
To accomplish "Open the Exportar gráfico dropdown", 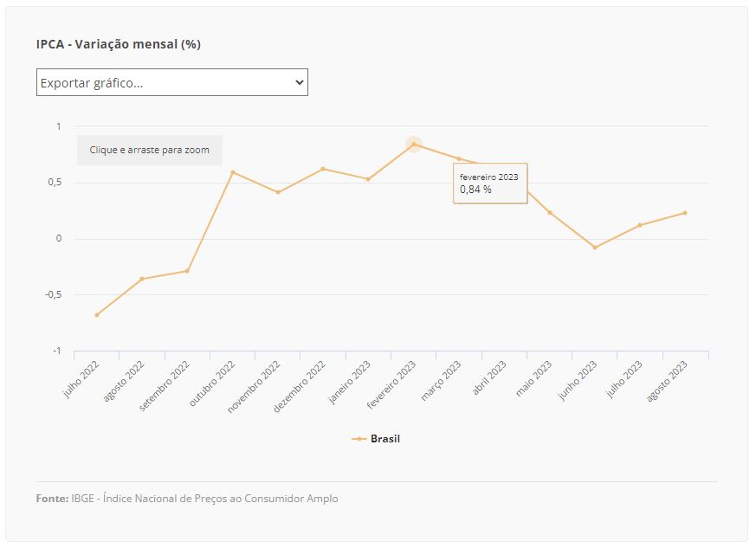I will [172, 82].
